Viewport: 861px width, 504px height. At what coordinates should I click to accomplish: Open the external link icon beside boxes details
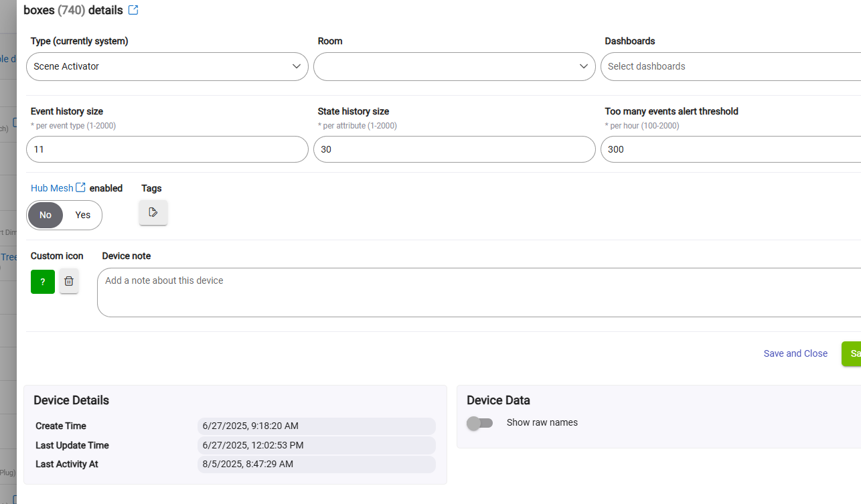[x=133, y=10]
